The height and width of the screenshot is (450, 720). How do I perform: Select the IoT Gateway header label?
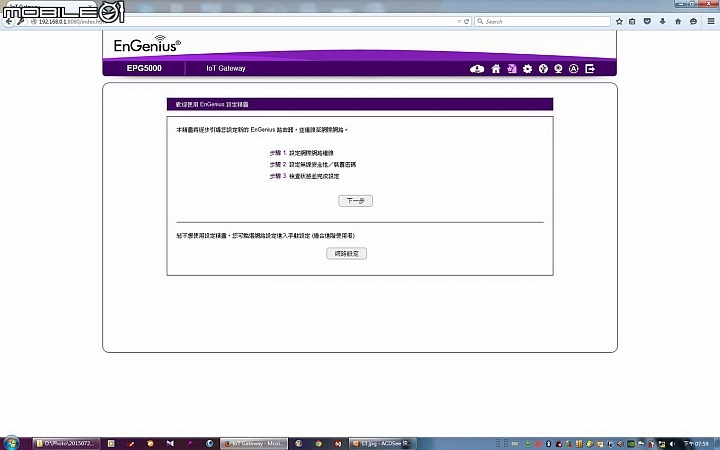(x=226, y=68)
